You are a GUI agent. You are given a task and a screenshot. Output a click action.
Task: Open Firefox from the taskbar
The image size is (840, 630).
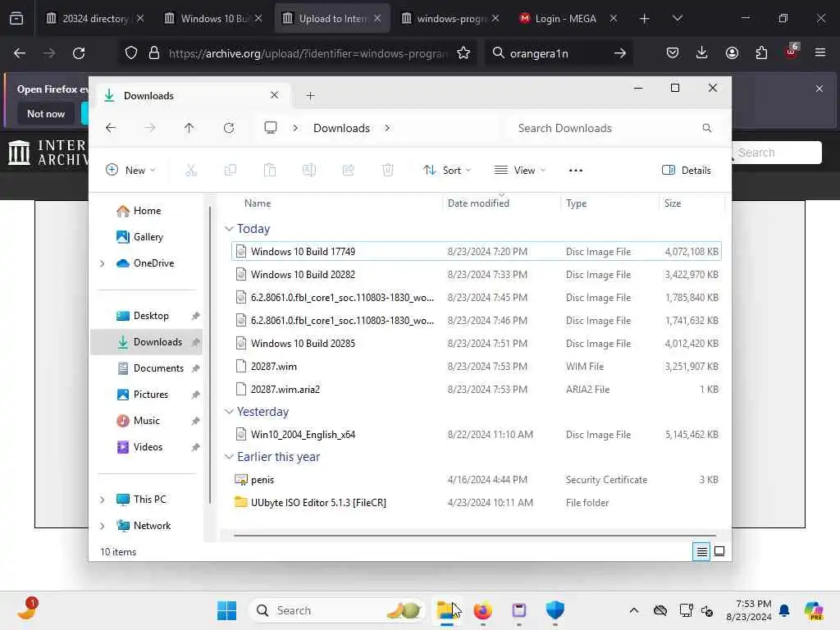point(482,610)
